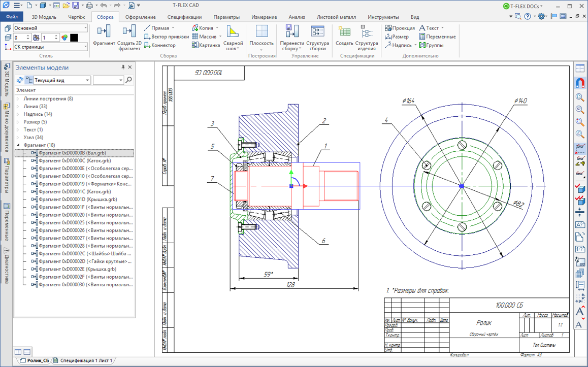The width and height of the screenshot is (588, 367).
Task: Select the Картинка tool
Action: click(x=206, y=45)
